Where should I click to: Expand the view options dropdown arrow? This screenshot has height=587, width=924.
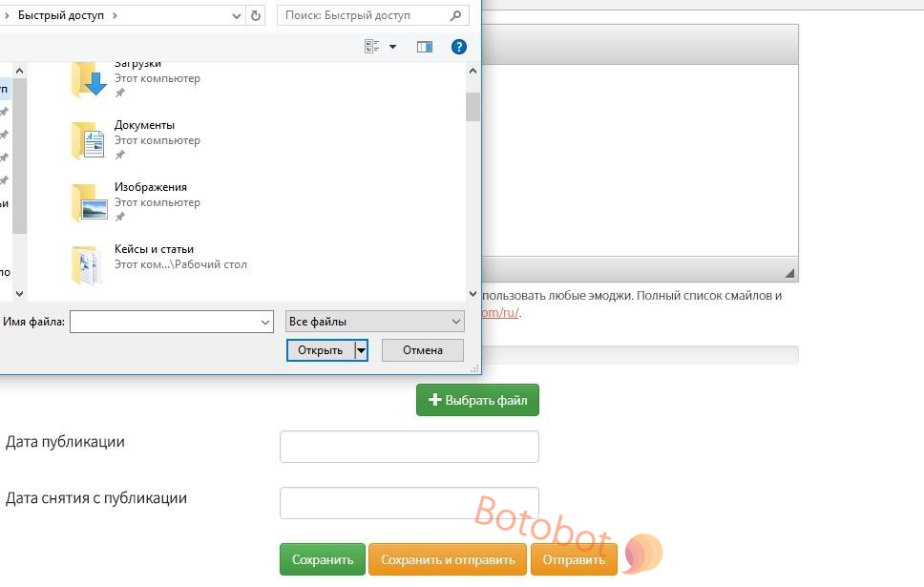[392, 47]
